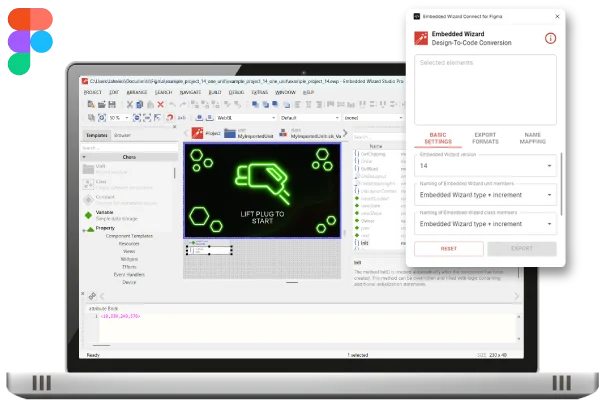Open the Widgets template category
600x400 pixels.
tap(129, 259)
